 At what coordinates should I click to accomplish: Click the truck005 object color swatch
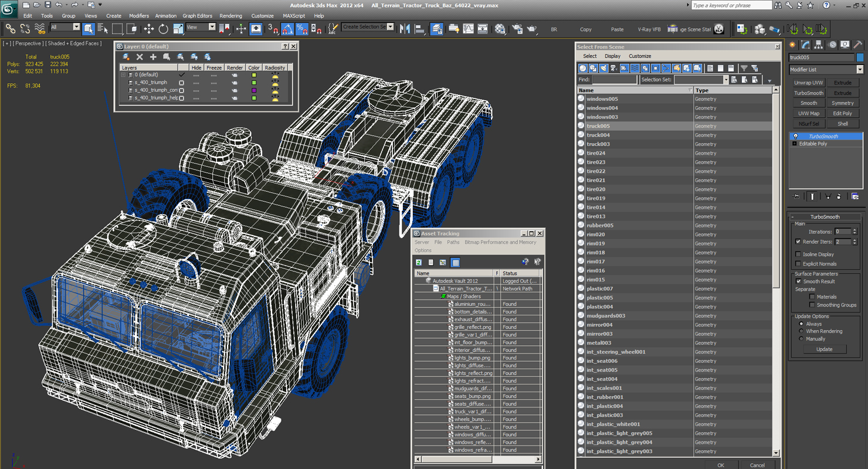(x=860, y=57)
